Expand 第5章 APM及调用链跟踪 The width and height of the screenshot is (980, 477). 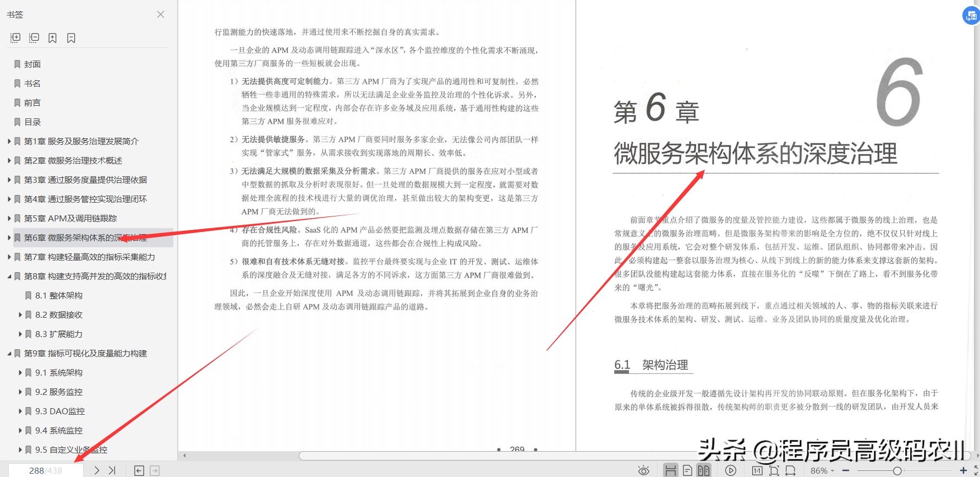(x=9, y=218)
